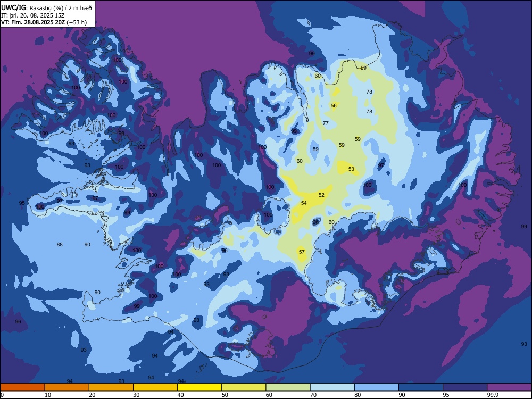532x399 pixels.
Task: Click the orange 10–20 legend color band
Action: (67, 387)
